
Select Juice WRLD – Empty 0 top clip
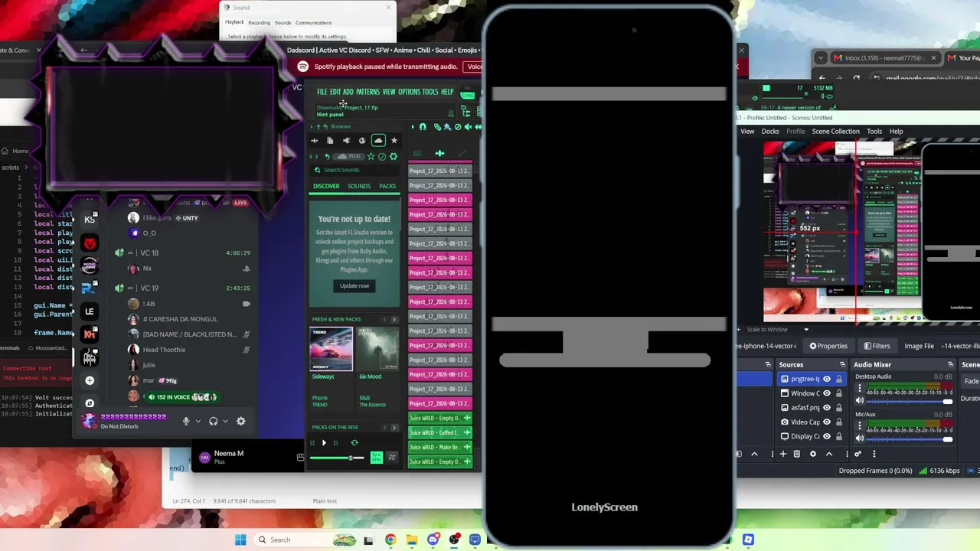[x=440, y=418]
